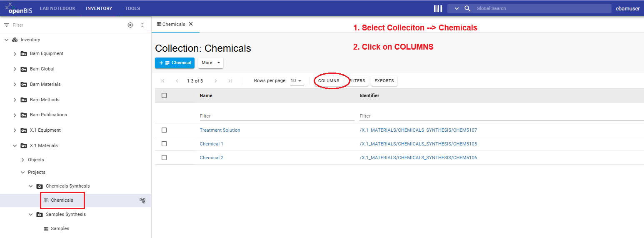The image size is (644, 238).
Task: Sort by Identifier column header
Action: [369, 95]
